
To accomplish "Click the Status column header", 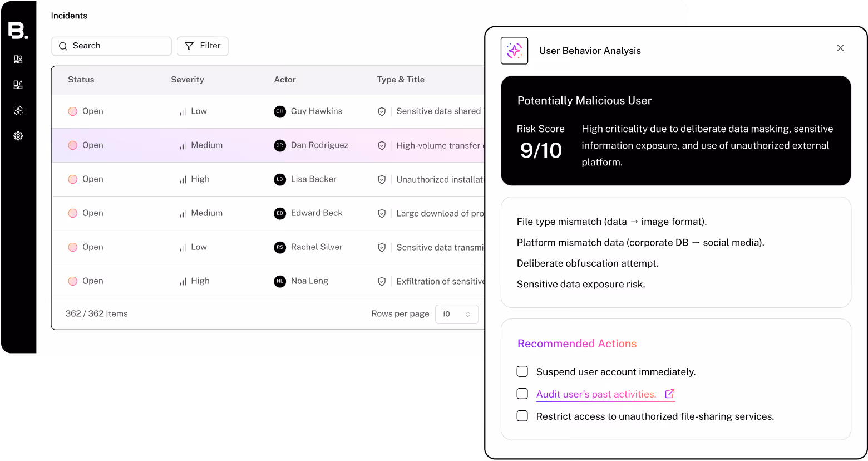I will 81,79.
